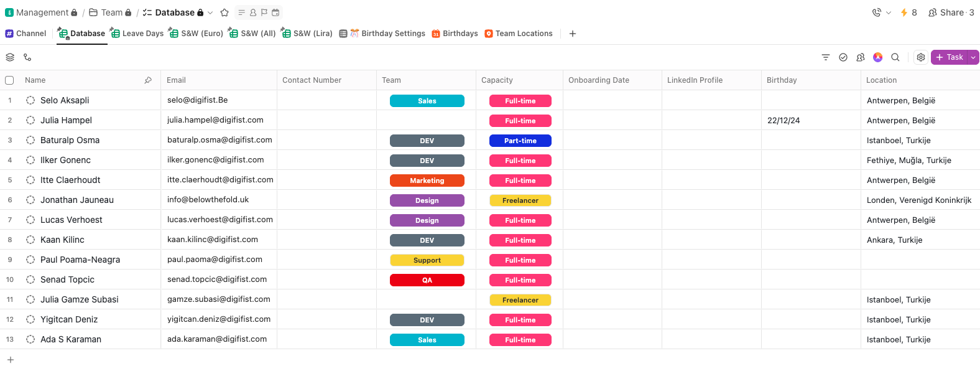The height and width of the screenshot is (366, 980).
Task: Open the filter icon in the toolbar
Action: coord(826,57)
